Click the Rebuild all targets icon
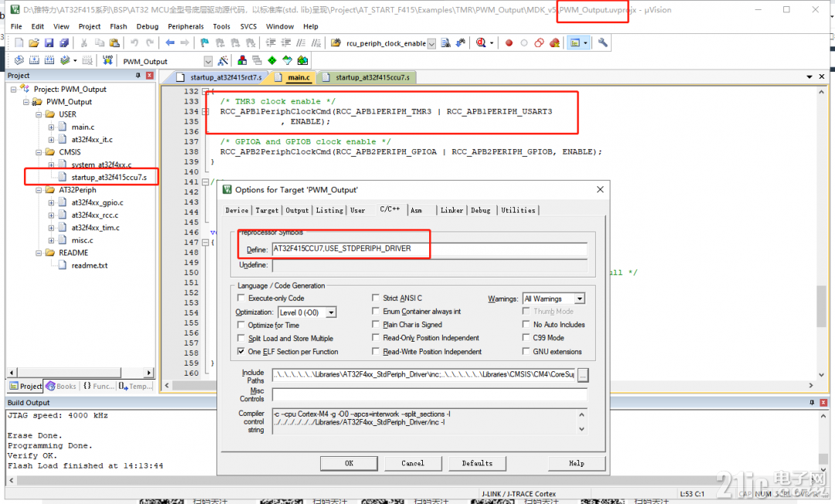835x504 pixels. click(49, 60)
